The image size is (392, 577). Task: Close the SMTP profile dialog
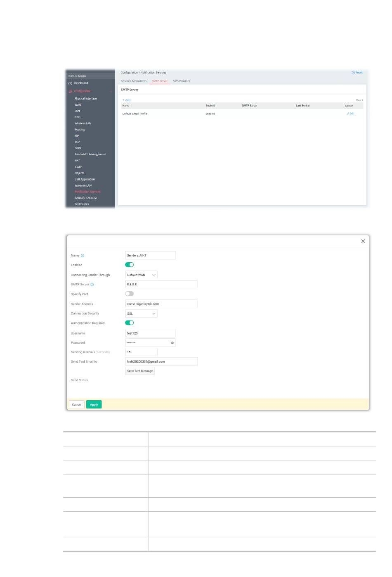(x=363, y=241)
